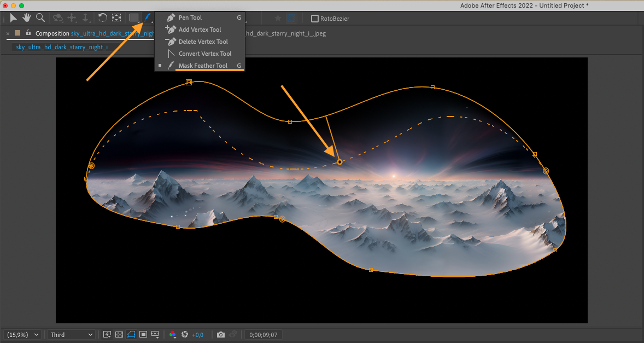Click the tan label color swatch
Viewport: 644px width, 343px height.
pyautogui.click(x=17, y=33)
